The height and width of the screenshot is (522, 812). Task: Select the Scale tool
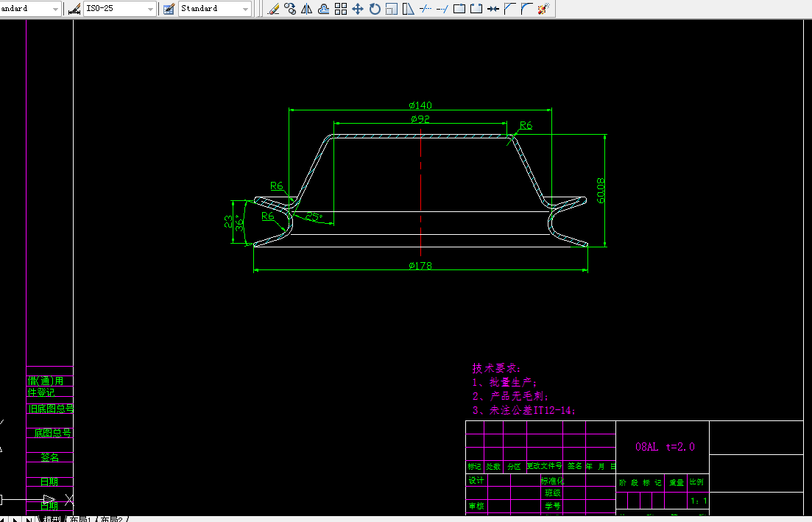pos(392,9)
